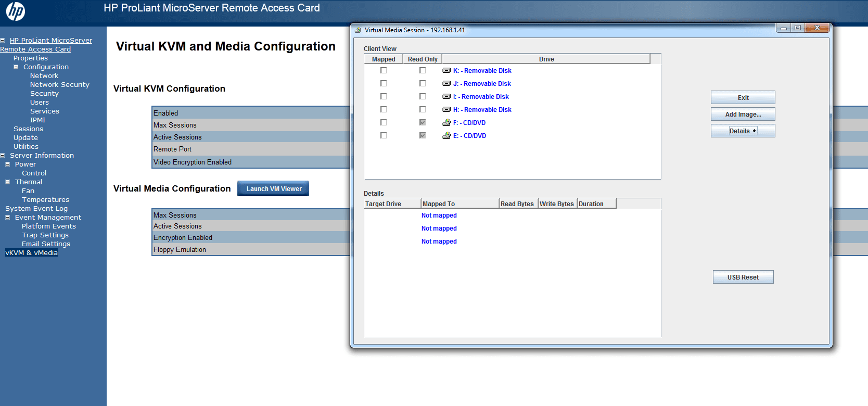This screenshot has width=868, height=406.
Task: Open the Sessions page
Action: (28, 129)
